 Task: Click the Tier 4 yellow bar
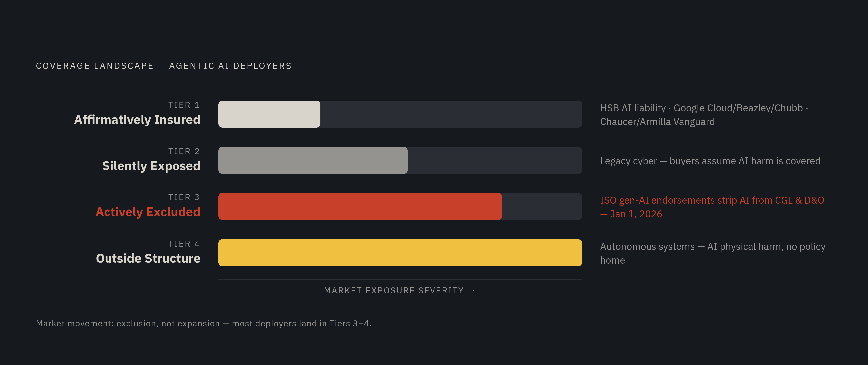coord(400,253)
